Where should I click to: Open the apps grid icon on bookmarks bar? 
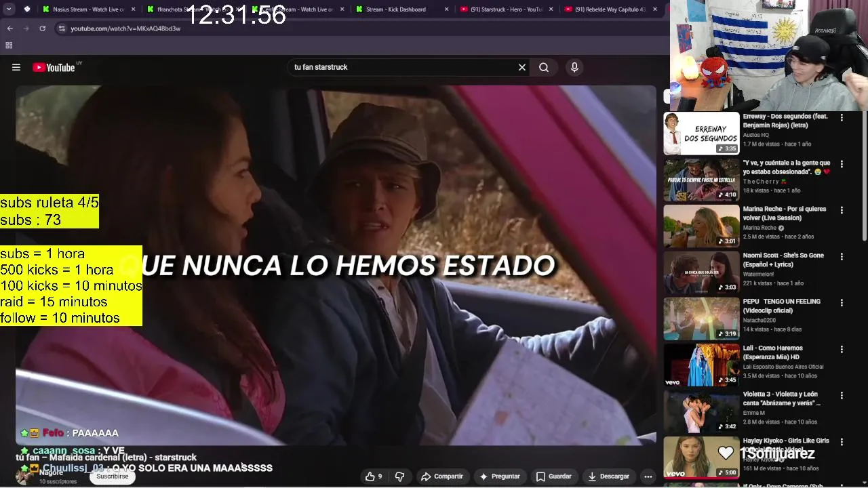[x=9, y=45]
